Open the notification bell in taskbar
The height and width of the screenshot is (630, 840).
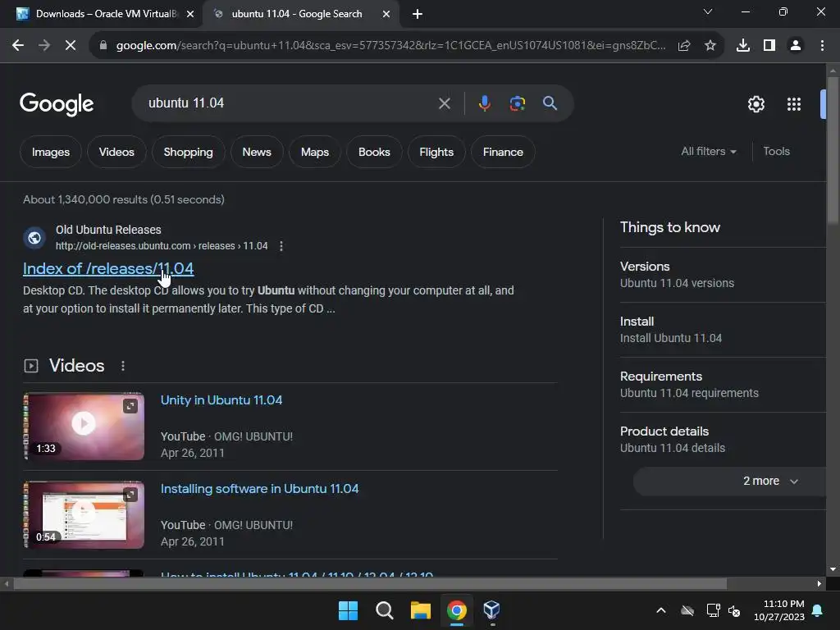[818, 610]
